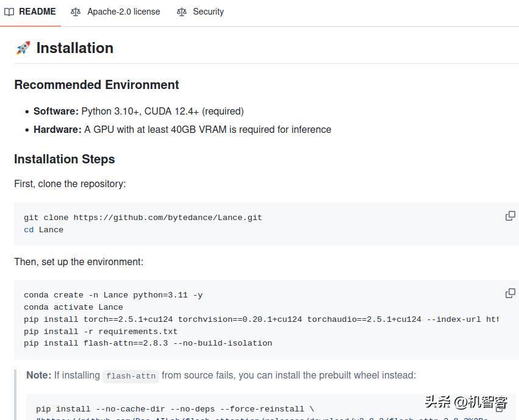Viewport: 519px width, 420px height.
Task: Click the flash-attn==2.8.3 install line
Action: tap(148, 343)
